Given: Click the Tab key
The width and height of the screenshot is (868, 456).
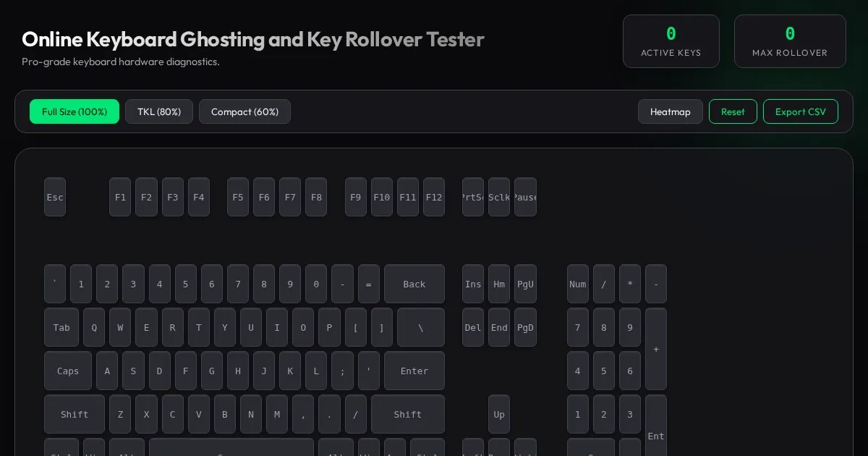Looking at the screenshot, I should tap(61, 327).
